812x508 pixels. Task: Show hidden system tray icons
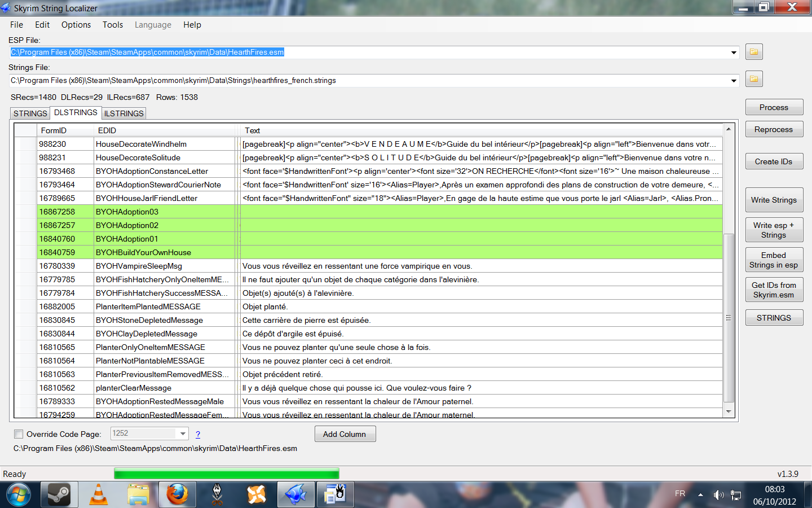(700, 495)
